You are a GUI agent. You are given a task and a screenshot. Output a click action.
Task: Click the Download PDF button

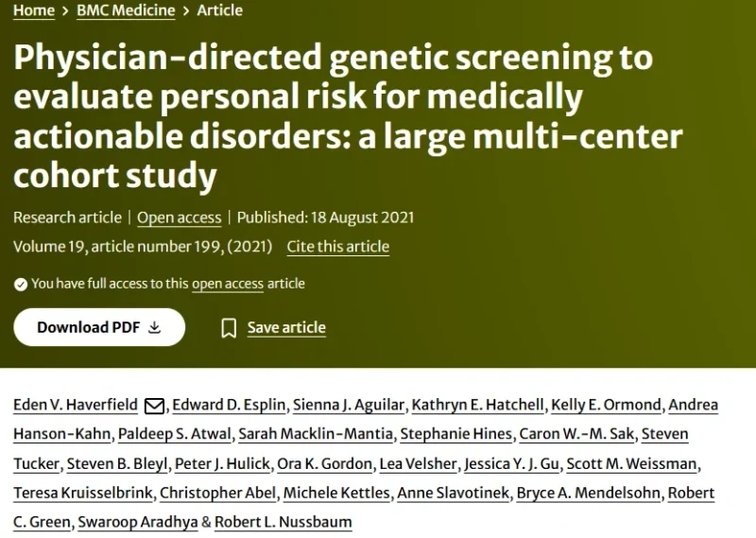click(99, 327)
